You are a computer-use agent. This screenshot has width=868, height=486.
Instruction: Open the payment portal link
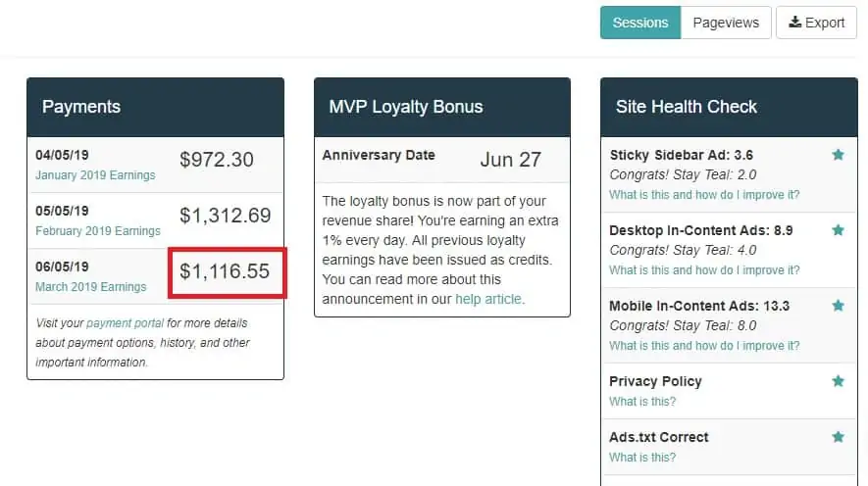click(x=126, y=323)
